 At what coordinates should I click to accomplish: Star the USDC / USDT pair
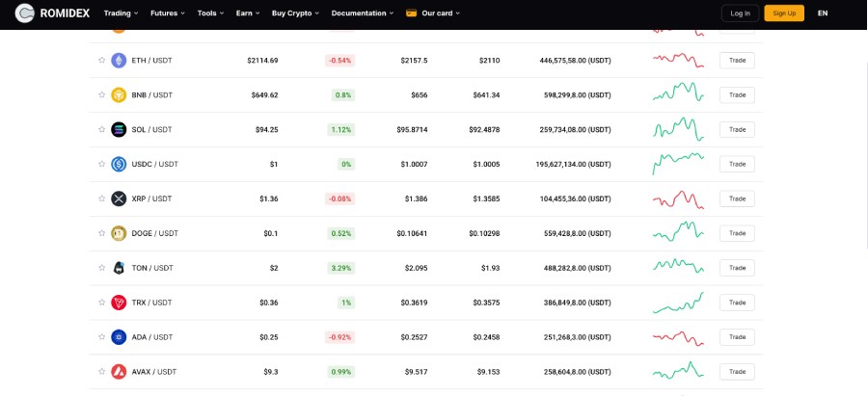102,164
